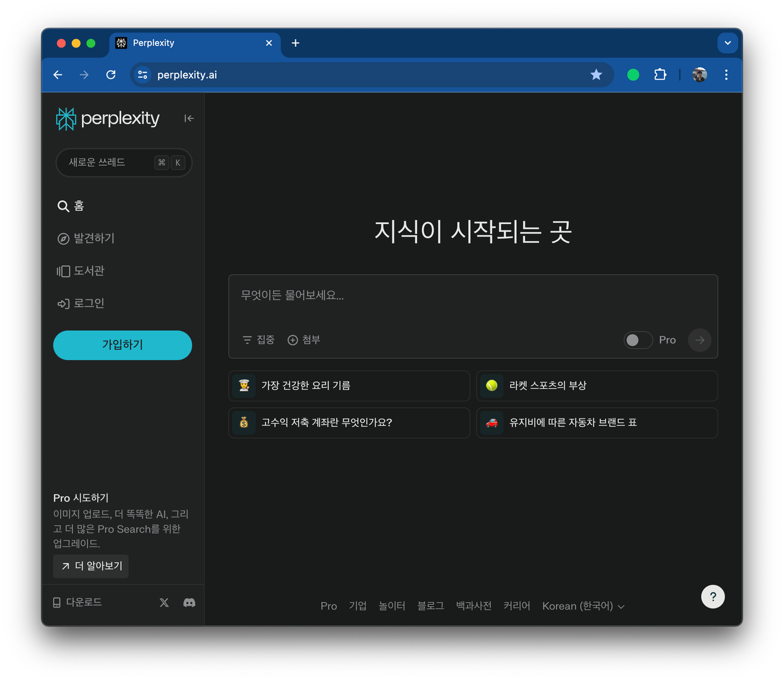Image resolution: width=784 pixels, height=681 pixels.
Task: Click the Perplexity logo in sidebar
Action: tap(108, 118)
